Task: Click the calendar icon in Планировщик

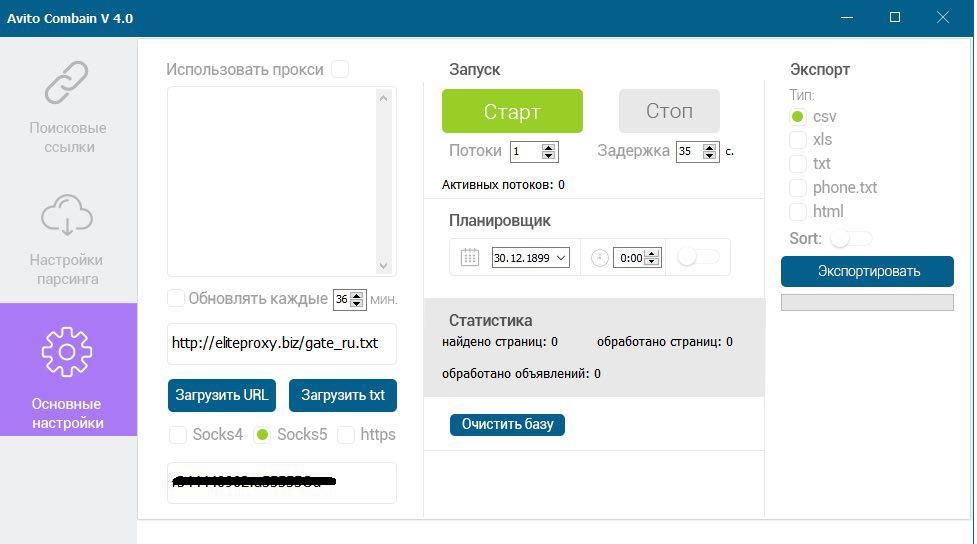Action: (470, 257)
